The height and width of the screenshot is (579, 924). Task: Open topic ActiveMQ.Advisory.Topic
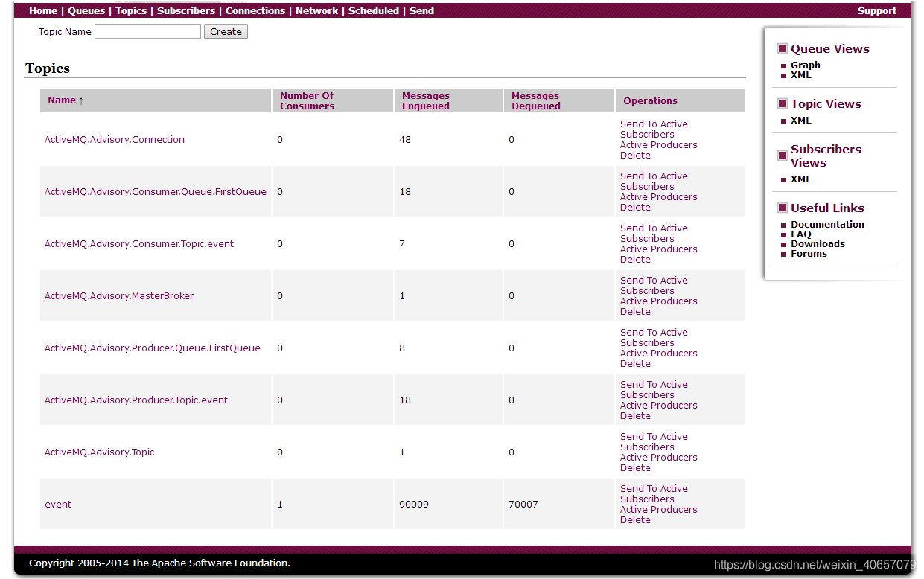[x=100, y=452]
